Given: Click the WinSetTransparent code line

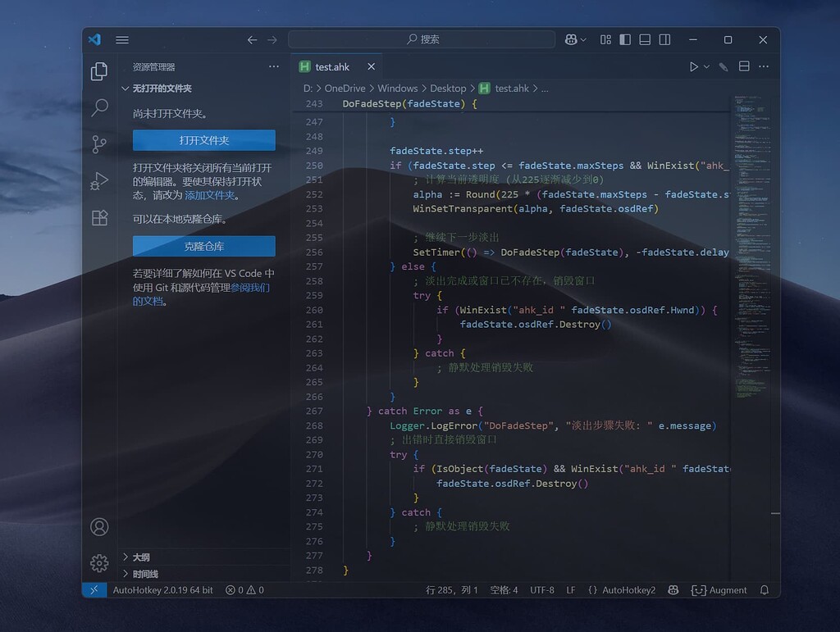Looking at the screenshot, I should point(535,209).
